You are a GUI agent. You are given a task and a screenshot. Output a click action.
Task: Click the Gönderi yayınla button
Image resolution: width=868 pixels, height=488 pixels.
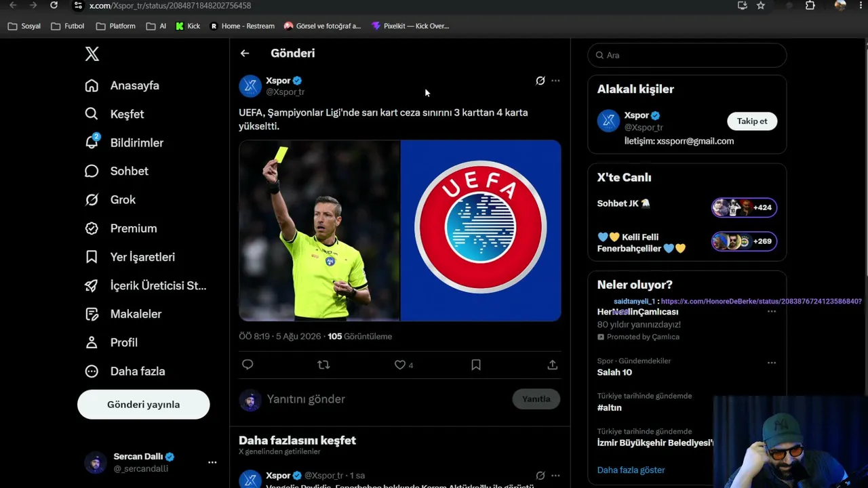(x=144, y=405)
